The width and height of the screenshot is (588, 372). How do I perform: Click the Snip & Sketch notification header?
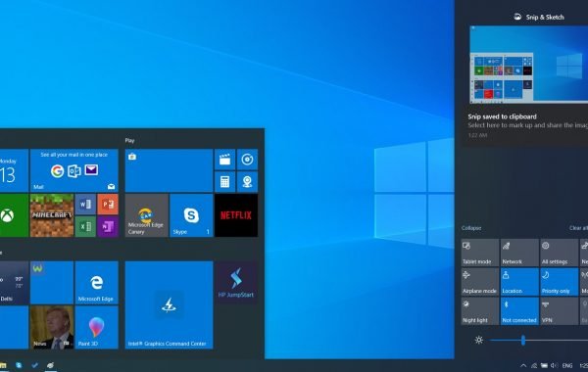point(538,17)
